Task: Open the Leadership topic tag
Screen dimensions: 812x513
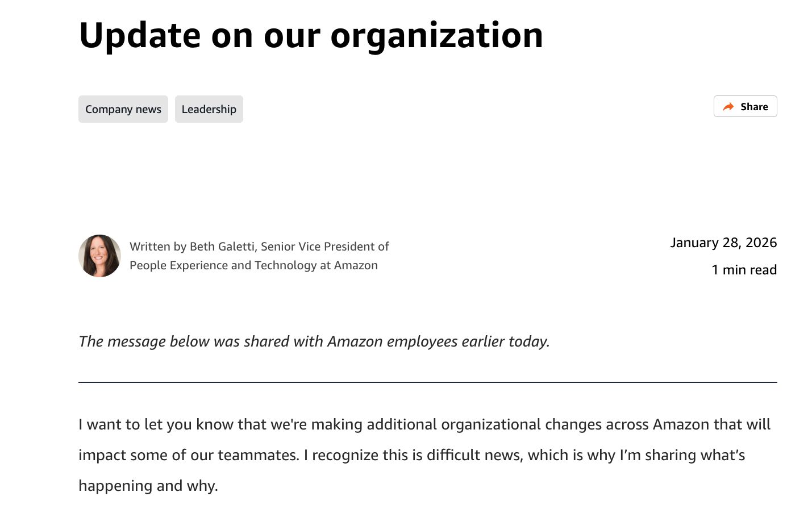Action: 209,109
